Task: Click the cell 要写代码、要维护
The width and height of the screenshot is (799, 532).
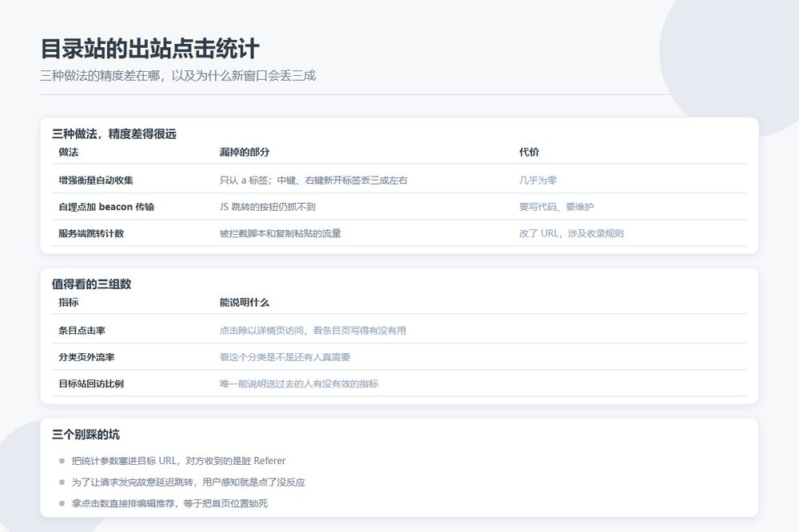Action: (556, 206)
